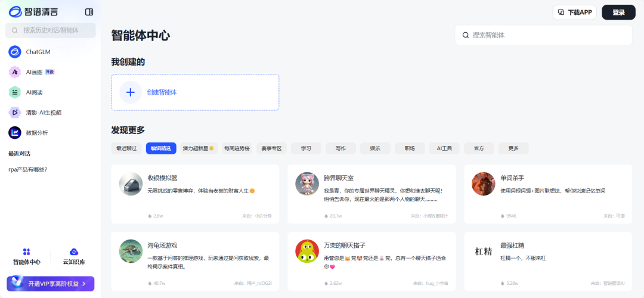Image resolution: width=644 pixels, height=298 pixels.
Task: Expand the 更多 category filter
Action: pos(513,148)
